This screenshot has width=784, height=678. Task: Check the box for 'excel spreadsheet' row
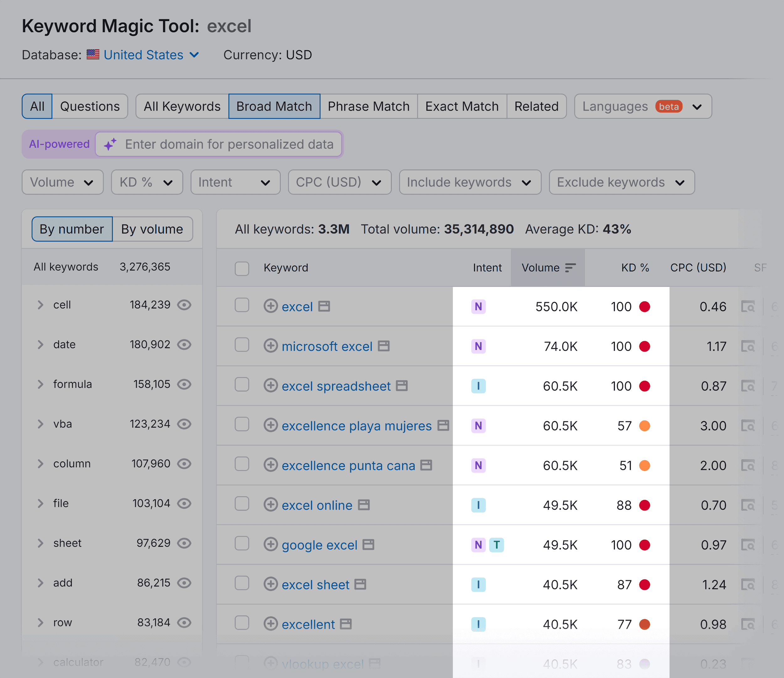[x=242, y=384]
